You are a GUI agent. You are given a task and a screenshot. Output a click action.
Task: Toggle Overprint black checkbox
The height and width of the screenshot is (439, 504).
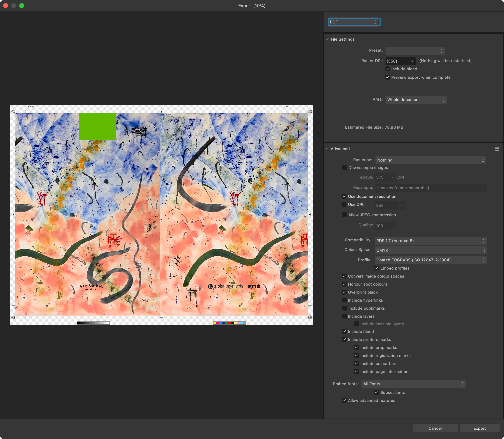[344, 292]
